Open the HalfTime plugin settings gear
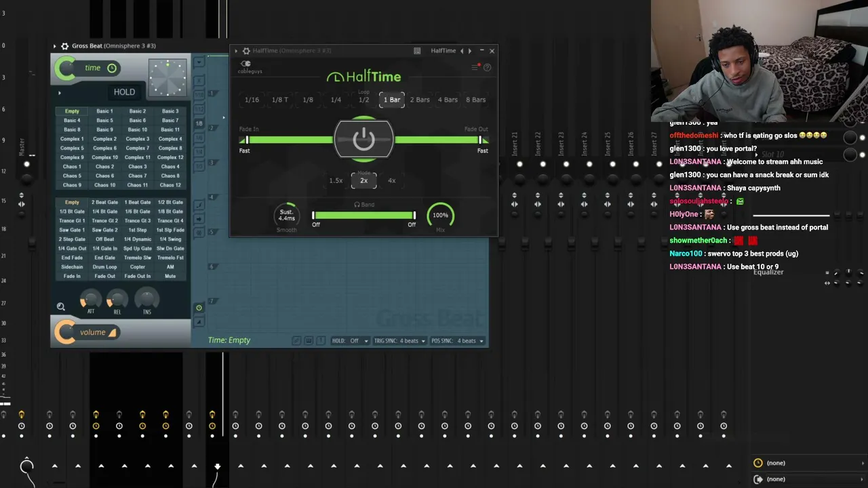Viewport: 868px width, 488px height. (x=246, y=51)
